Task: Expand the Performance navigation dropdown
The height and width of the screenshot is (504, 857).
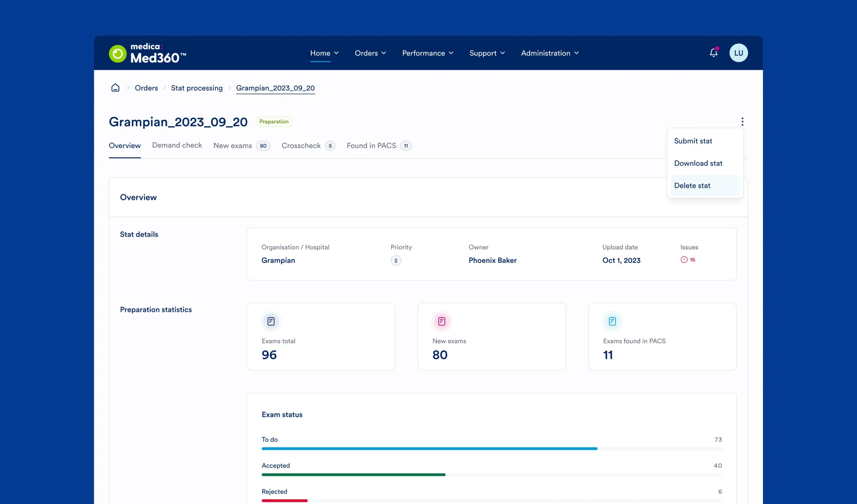Action: pos(427,53)
